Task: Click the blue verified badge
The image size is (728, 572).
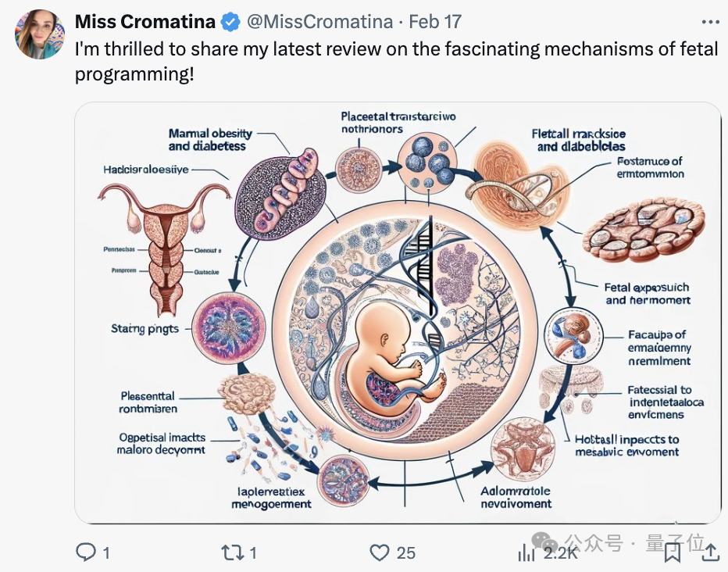Action: click(x=230, y=22)
